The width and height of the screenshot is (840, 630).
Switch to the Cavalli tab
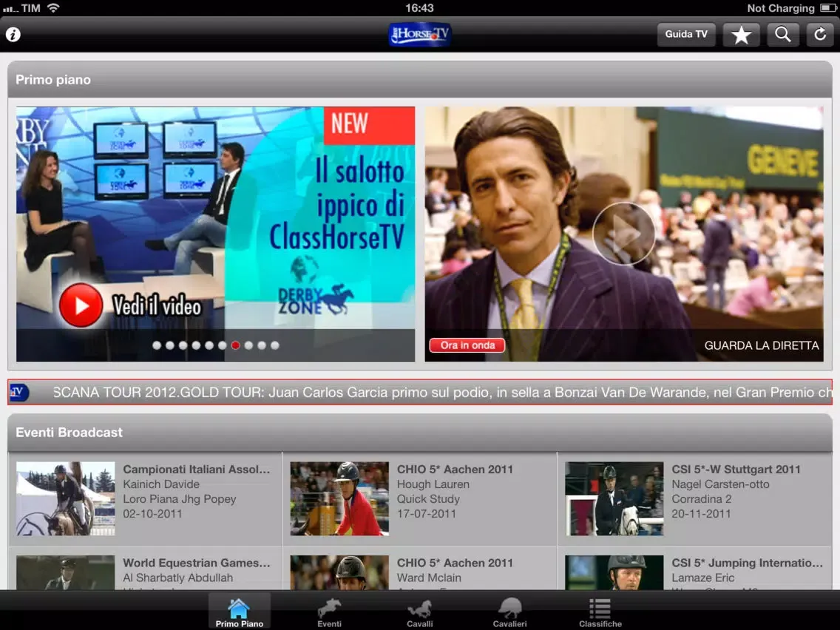tap(419, 612)
